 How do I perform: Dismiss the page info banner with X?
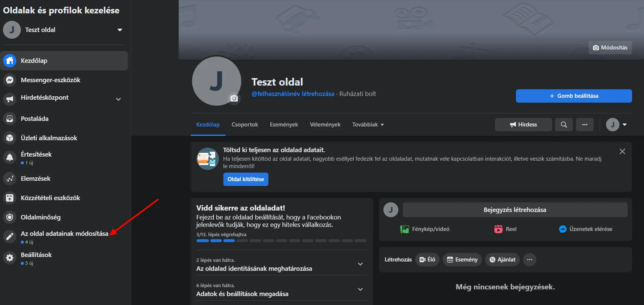tap(622, 151)
